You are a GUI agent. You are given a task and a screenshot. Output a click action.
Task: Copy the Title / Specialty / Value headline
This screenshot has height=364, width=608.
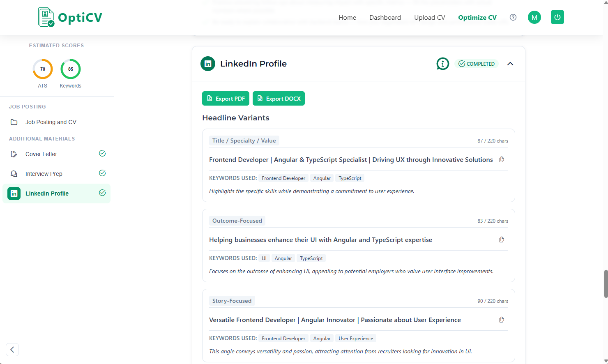tap(502, 159)
